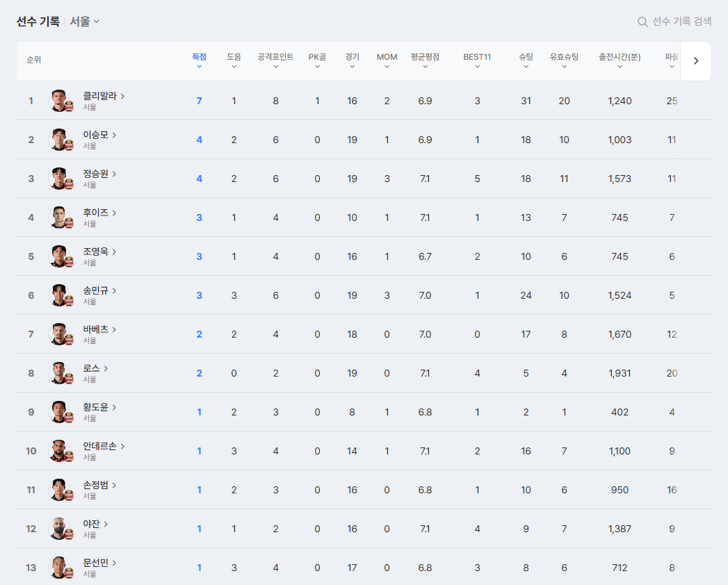Open the 서울 team dropdown

(85, 22)
